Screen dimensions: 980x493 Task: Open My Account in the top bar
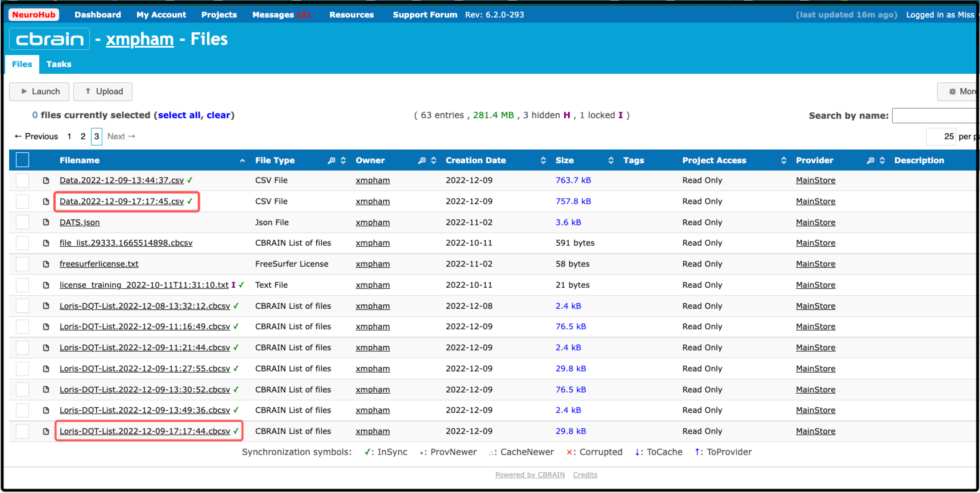[161, 15]
